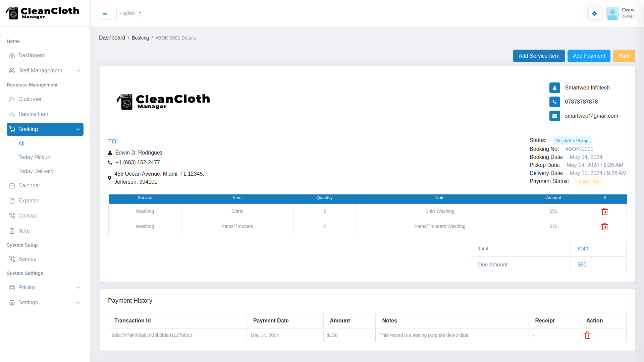Image resolution: width=644 pixels, height=362 pixels.
Task: Select the Calendar item in the sidebar
Action: [x=30, y=186]
